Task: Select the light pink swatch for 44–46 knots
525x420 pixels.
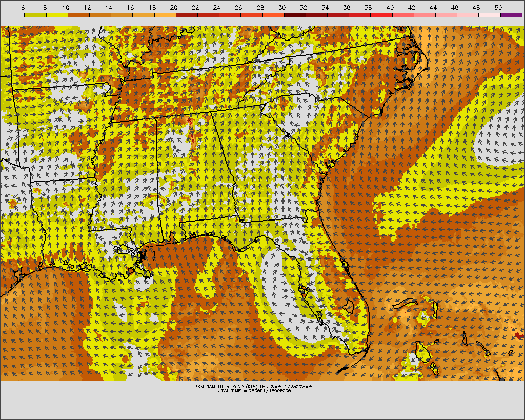Action: point(447,15)
